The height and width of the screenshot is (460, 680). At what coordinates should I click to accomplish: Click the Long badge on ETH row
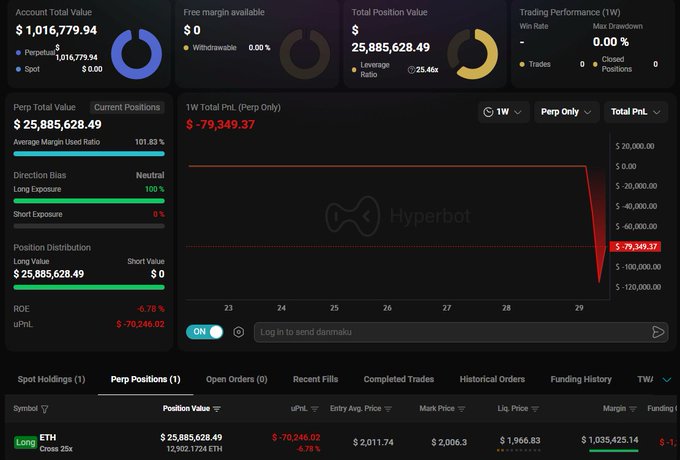coord(25,442)
